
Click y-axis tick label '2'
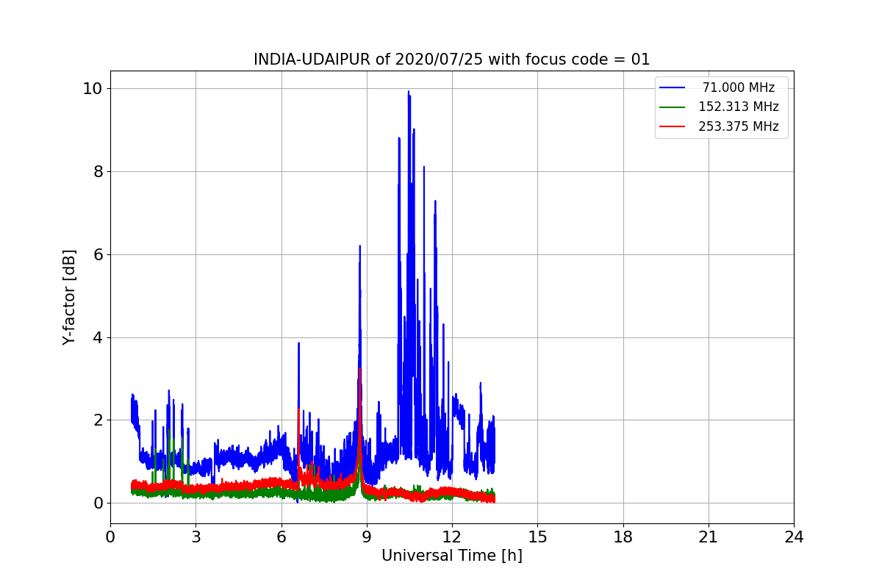(98, 420)
